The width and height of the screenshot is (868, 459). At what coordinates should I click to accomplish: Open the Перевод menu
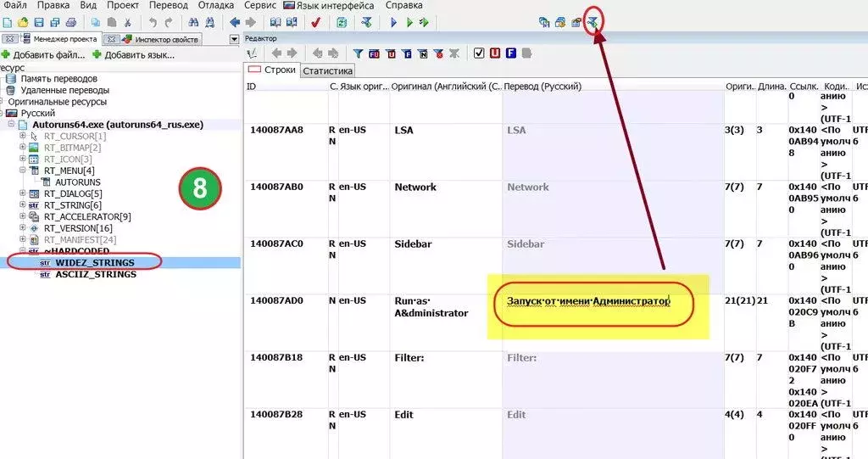coord(169,6)
